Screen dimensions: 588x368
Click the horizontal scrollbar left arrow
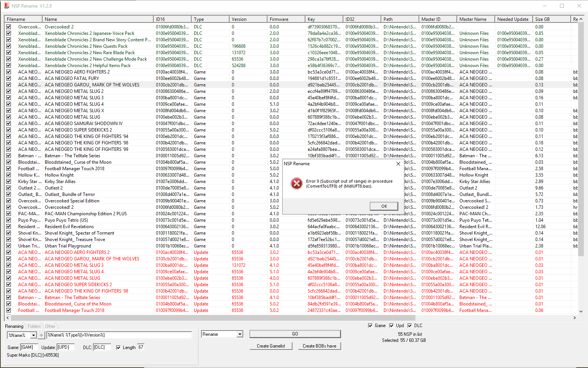[x=8, y=318]
